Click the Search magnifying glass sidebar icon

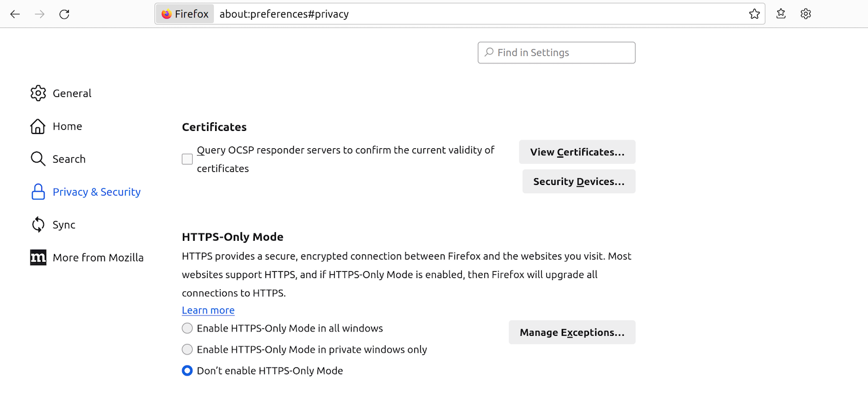[x=38, y=159]
